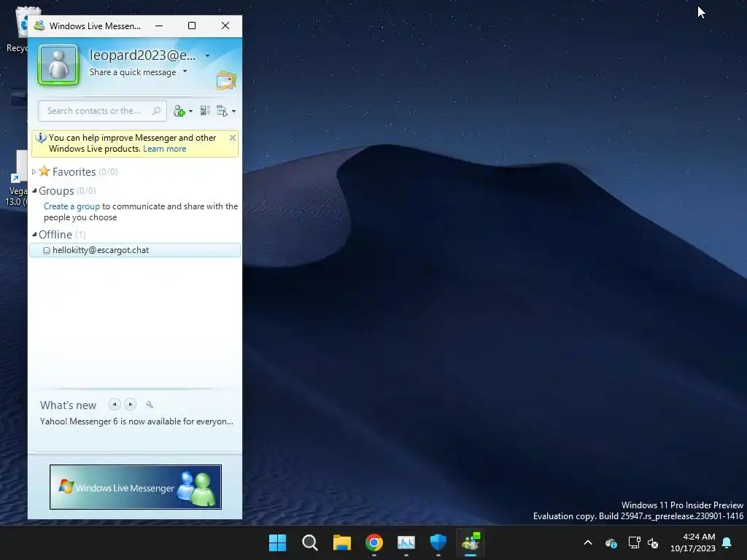
Task: Click the Yahoo! Messenger 6 news headline
Action: coord(136,421)
